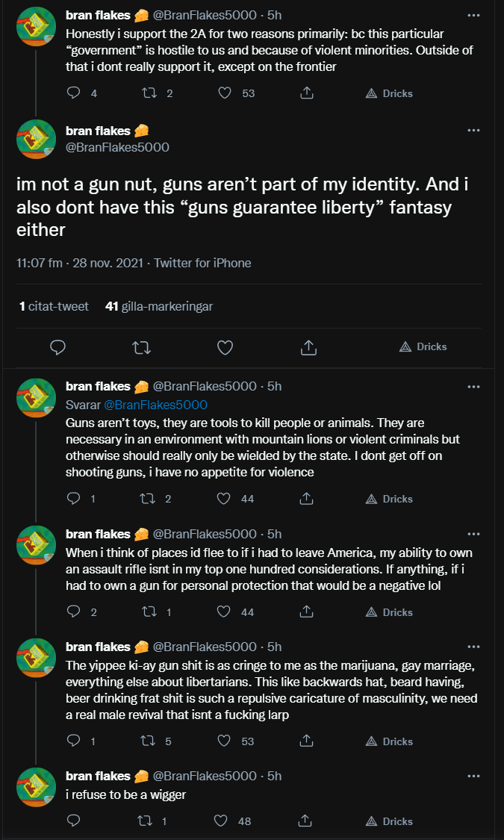The height and width of the screenshot is (840, 504).
Task: Like the top tweet with 53 likes
Action: (x=223, y=93)
